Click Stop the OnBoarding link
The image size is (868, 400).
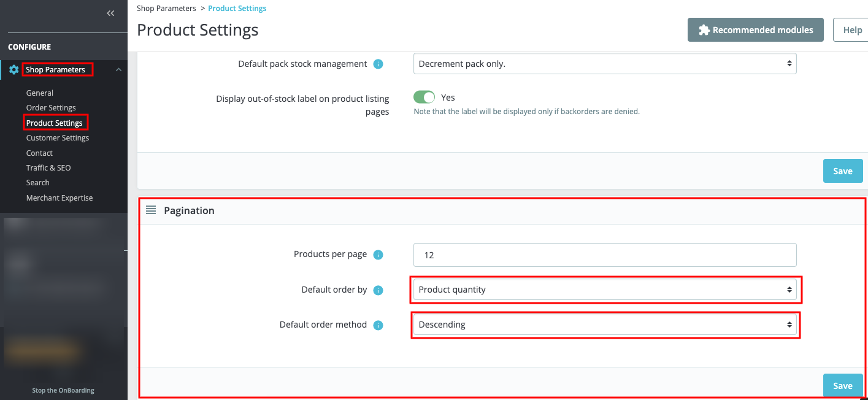(63, 390)
